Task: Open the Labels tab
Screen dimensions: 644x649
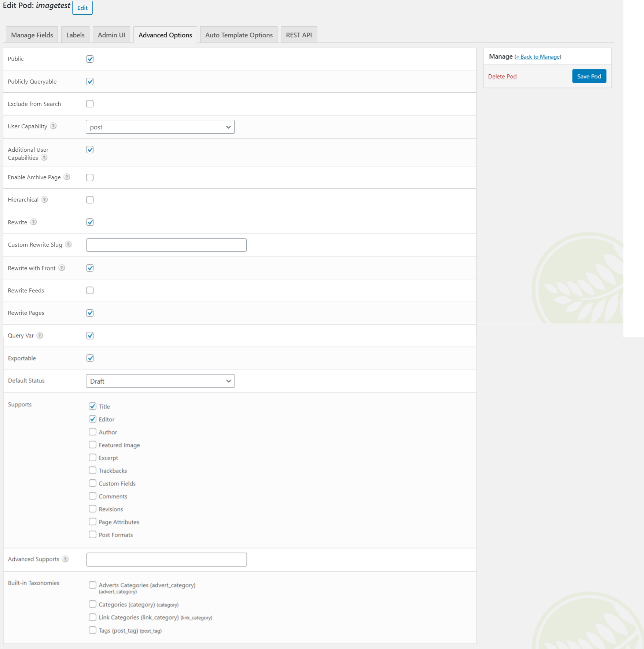Action: click(x=76, y=35)
